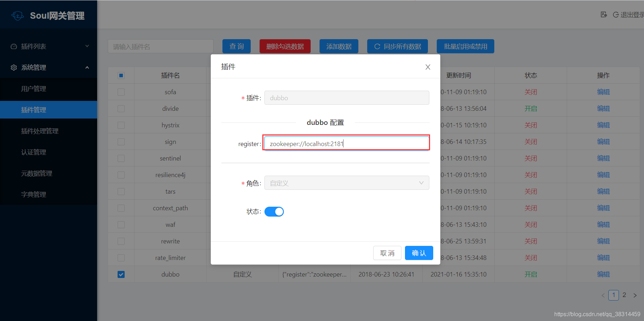Click 编辑 for the waf row
This screenshot has height=321, width=644.
click(x=603, y=225)
